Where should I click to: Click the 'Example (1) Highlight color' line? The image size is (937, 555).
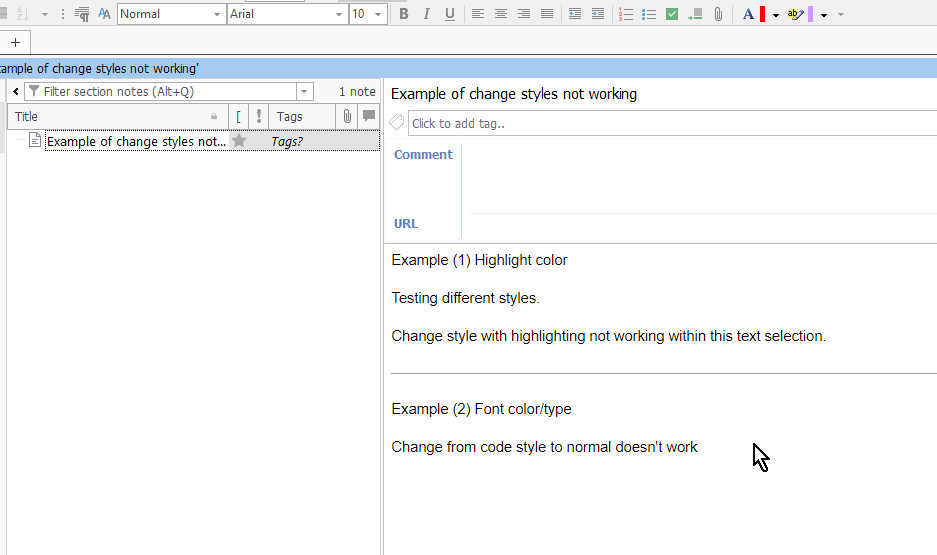tap(479, 260)
